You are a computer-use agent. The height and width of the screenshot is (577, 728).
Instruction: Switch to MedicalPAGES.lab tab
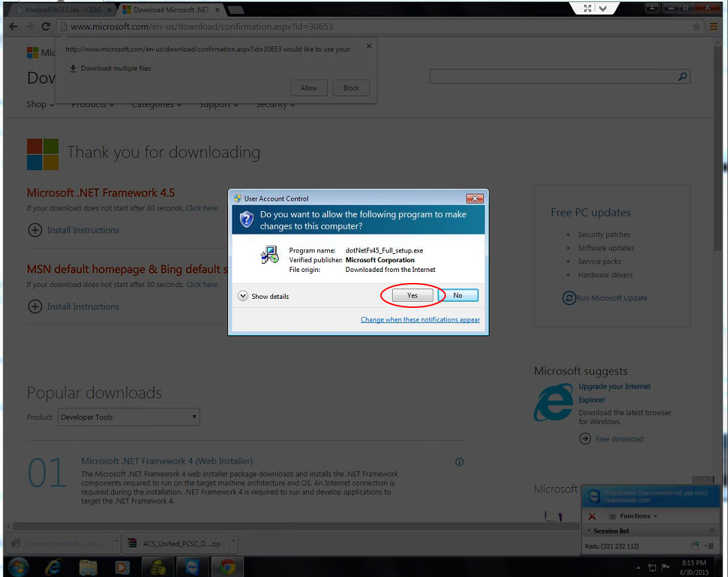pos(63,10)
